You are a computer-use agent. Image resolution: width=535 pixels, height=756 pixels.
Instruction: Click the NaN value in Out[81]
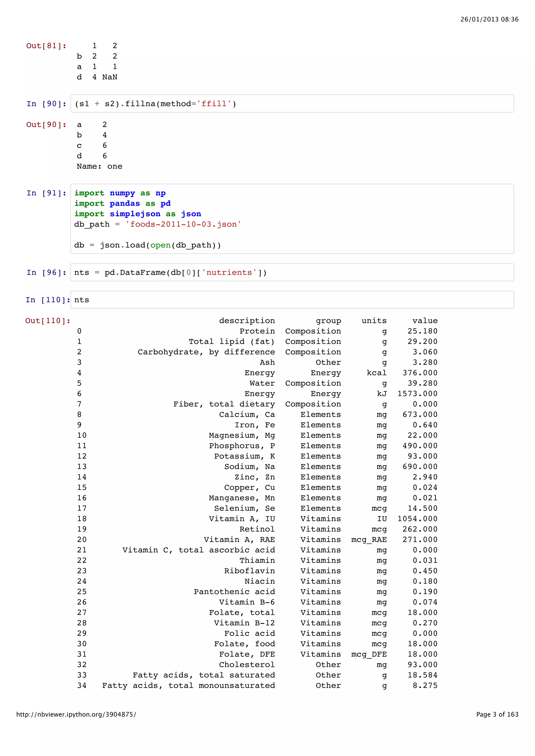pyautogui.click(x=110, y=77)
